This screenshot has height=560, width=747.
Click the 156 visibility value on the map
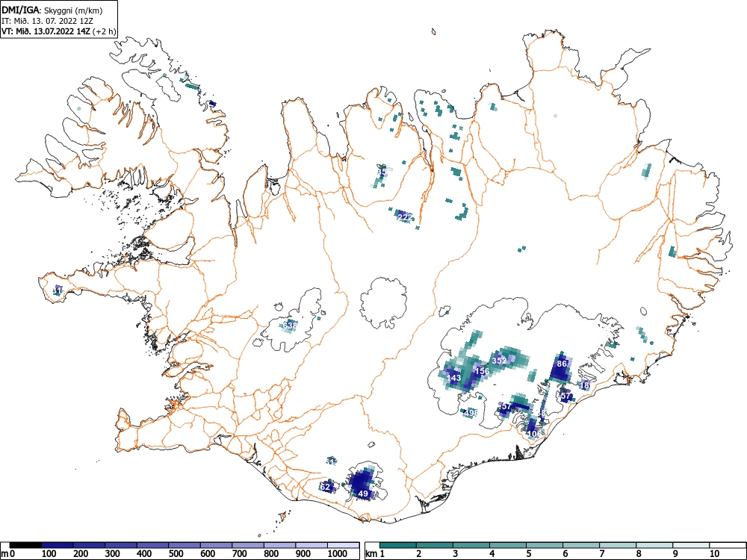(482, 371)
